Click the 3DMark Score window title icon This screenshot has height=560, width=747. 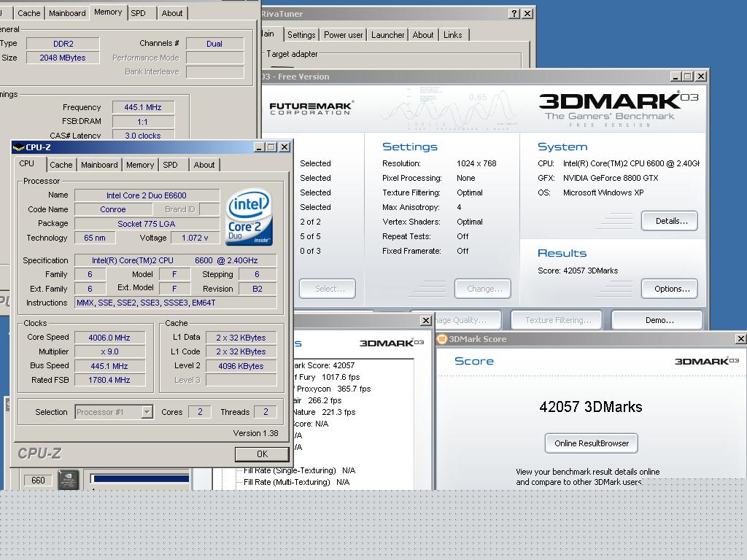point(442,339)
